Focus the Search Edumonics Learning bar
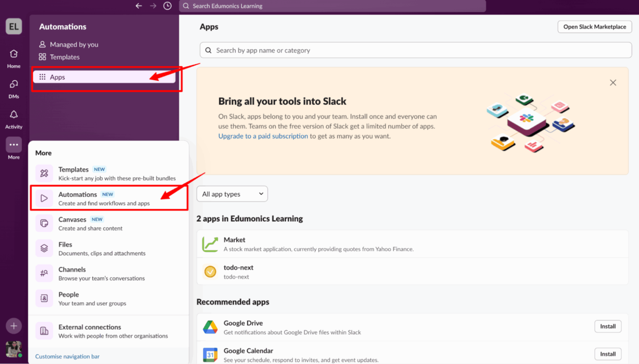This screenshot has width=639, height=364. pyautogui.click(x=332, y=6)
